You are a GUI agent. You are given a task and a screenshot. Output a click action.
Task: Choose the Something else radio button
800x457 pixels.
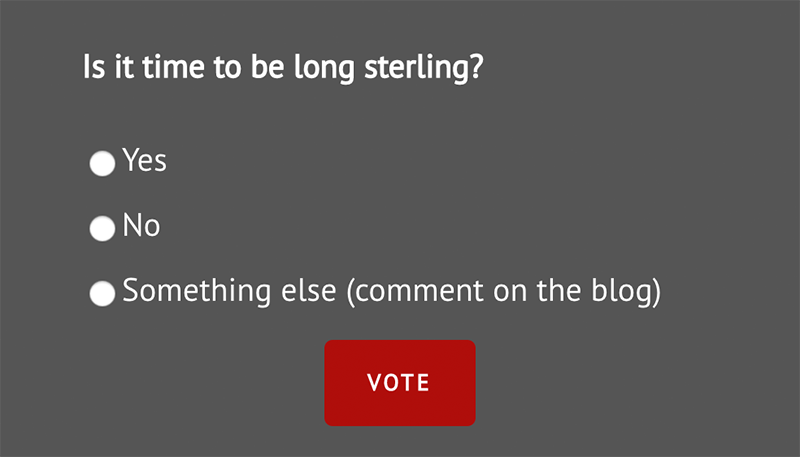102,294
